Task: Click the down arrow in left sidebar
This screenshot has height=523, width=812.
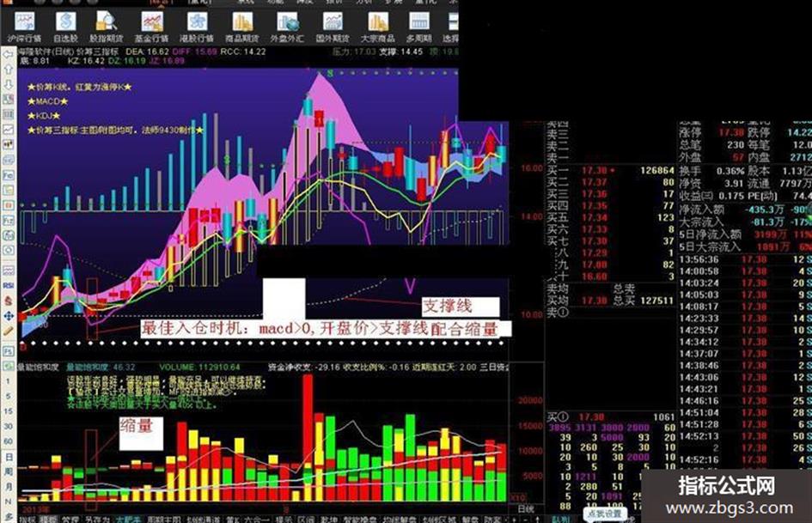Action: pos(9,84)
